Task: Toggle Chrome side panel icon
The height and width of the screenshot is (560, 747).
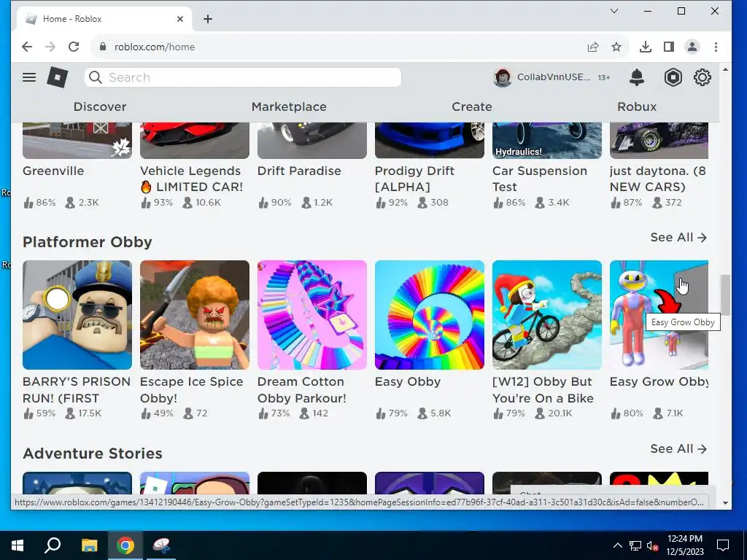Action: [x=668, y=47]
